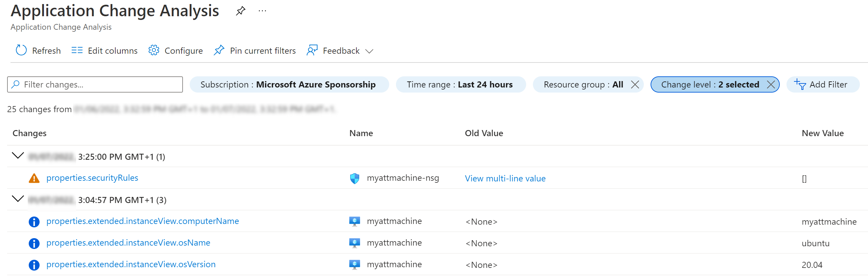Open the Time range filter pill
Image resolution: width=868 pixels, height=277 pixels.
(461, 84)
